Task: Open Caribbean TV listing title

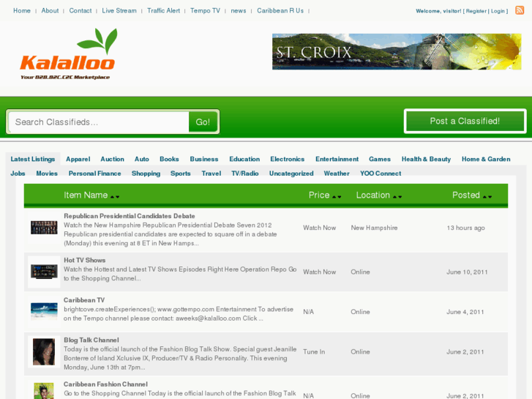Action: 84,300
